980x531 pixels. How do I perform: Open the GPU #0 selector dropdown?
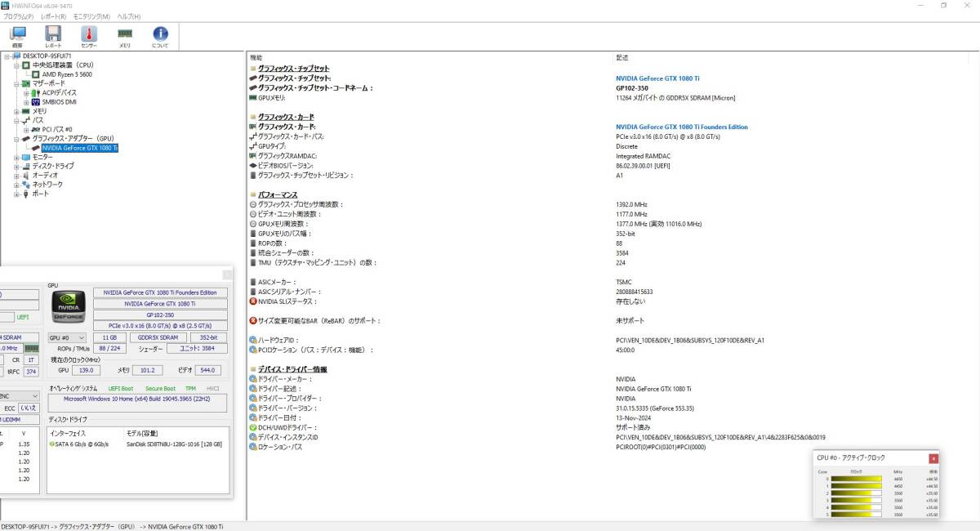pyautogui.click(x=69, y=337)
